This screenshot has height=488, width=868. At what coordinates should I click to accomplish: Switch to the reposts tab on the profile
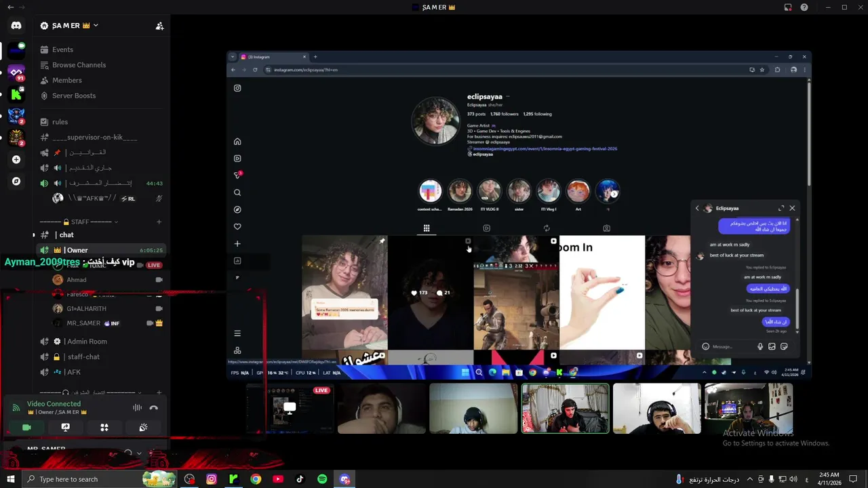(x=547, y=228)
